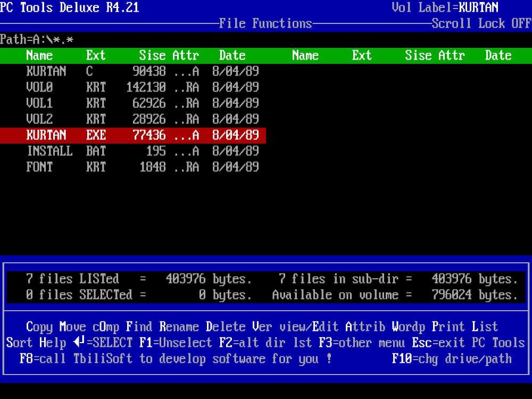Select the Move command
This screenshot has width=532, height=399.
(x=72, y=327)
